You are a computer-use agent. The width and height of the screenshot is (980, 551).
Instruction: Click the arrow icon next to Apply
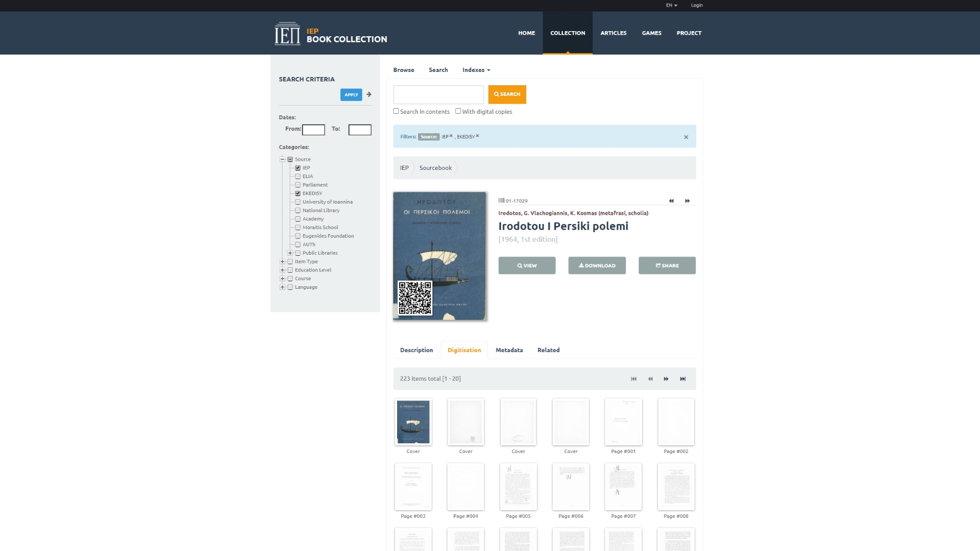pos(369,94)
